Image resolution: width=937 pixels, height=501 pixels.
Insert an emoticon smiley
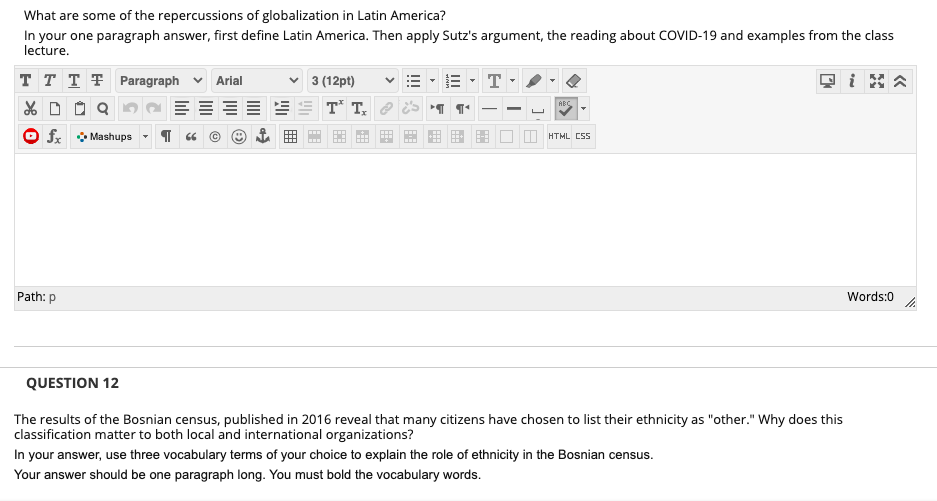[238, 136]
